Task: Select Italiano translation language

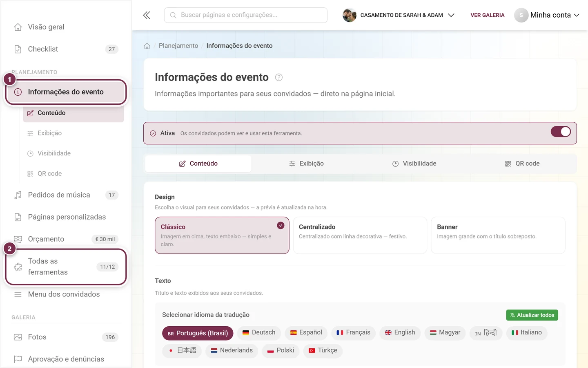Action: 527,332
